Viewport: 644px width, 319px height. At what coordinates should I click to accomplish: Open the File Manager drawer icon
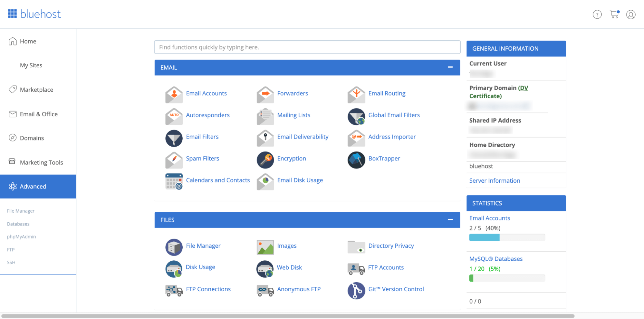[174, 247]
